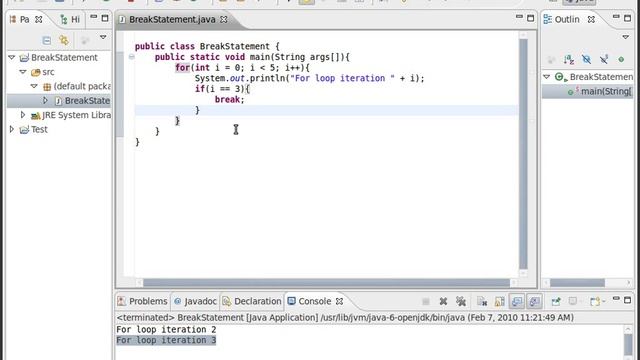Expand the Test project node
The image size is (640, 360).
pyautogui.click(x=12, y=129)
